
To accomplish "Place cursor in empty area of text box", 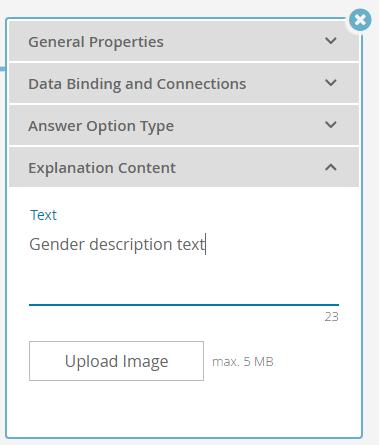I will (184, 280).
